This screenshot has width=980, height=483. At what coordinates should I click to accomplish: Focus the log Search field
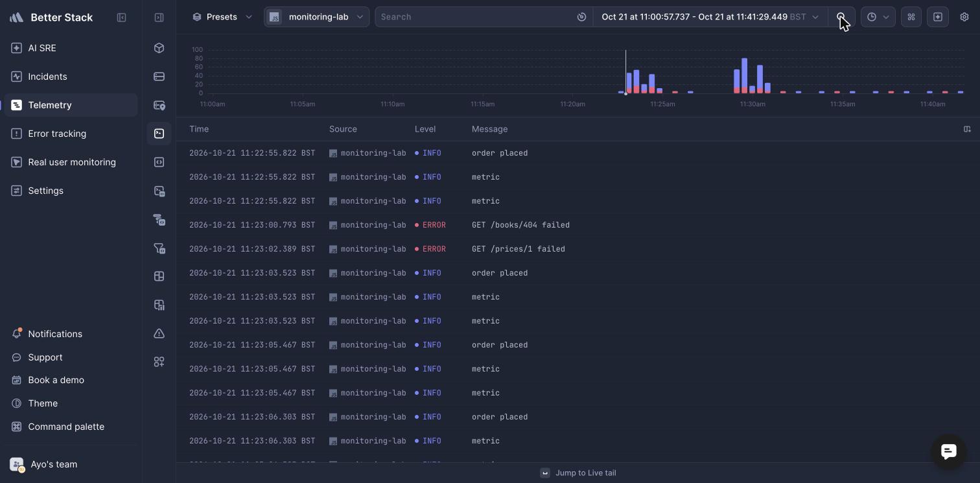(476, 17)
